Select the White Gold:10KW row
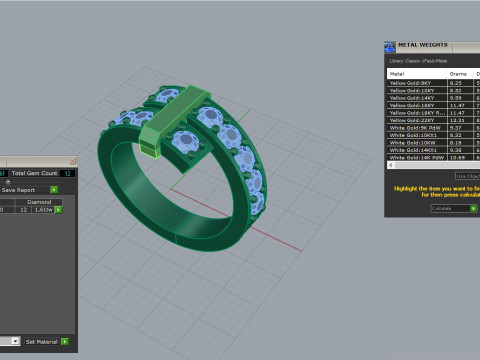 click(433, 143)
